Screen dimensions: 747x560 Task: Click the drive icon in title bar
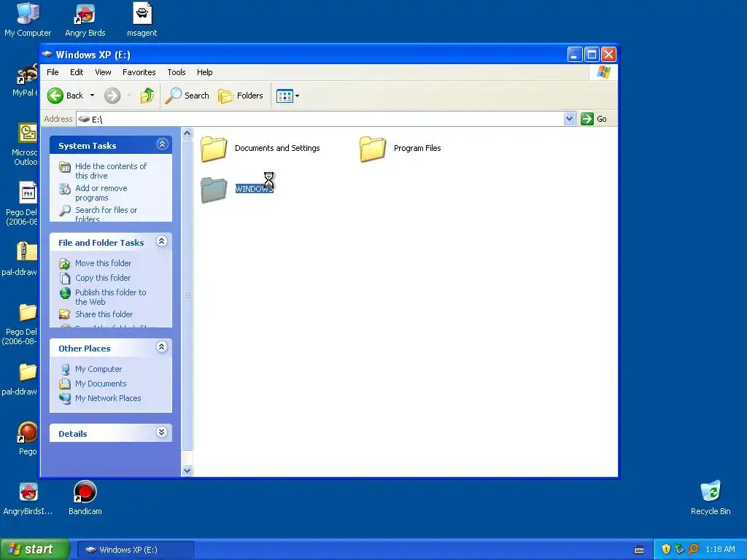point(47,54)
